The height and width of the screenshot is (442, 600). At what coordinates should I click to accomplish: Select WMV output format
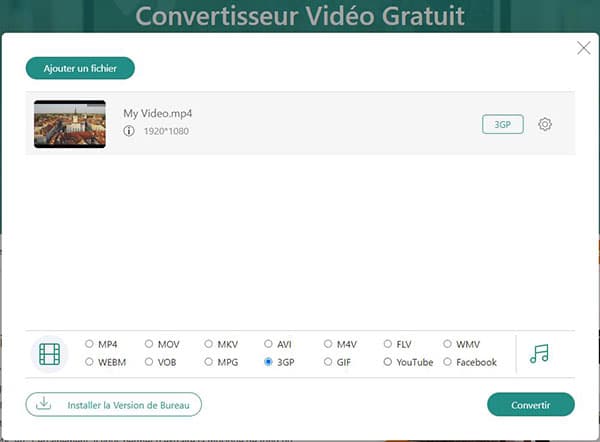tap(447, 344)
